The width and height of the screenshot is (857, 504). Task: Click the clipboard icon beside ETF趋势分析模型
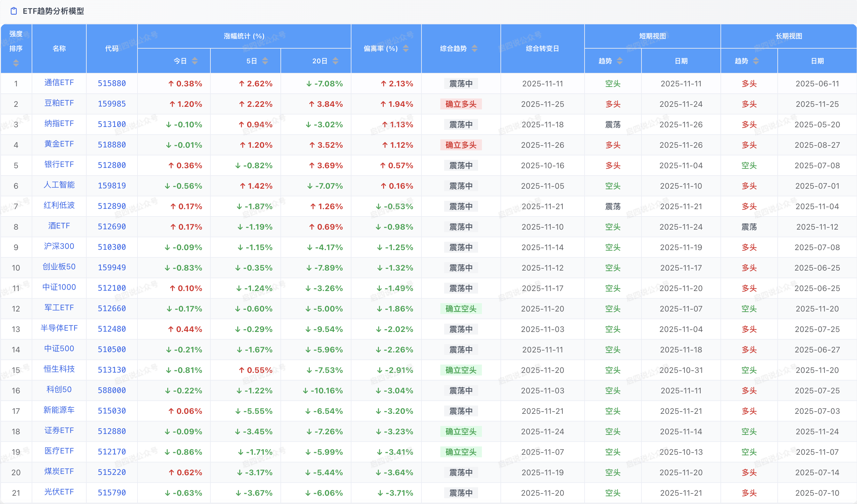(x=14, y=11)
